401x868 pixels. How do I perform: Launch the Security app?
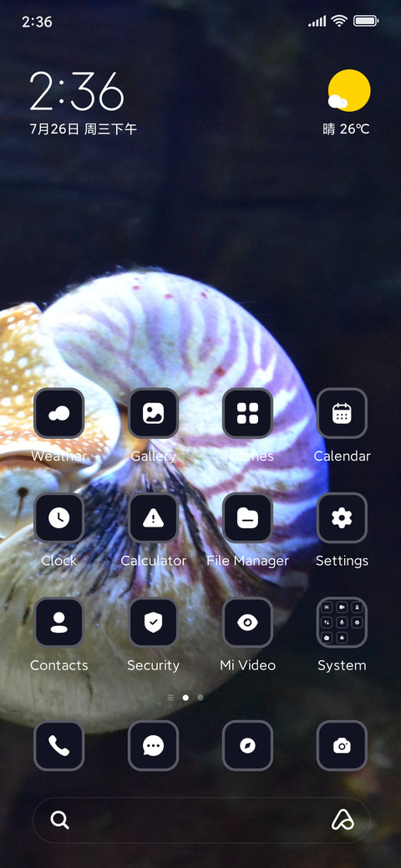click(x=153, y=623)
